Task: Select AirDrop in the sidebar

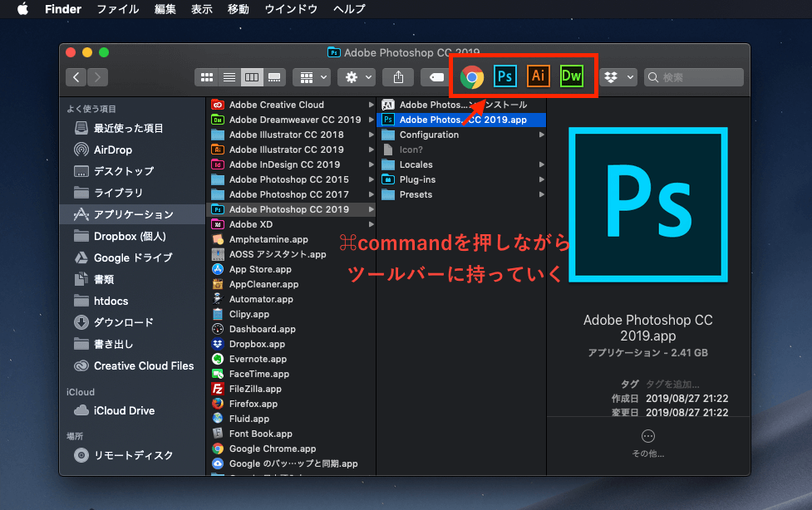Action: (x=133, y=150)
